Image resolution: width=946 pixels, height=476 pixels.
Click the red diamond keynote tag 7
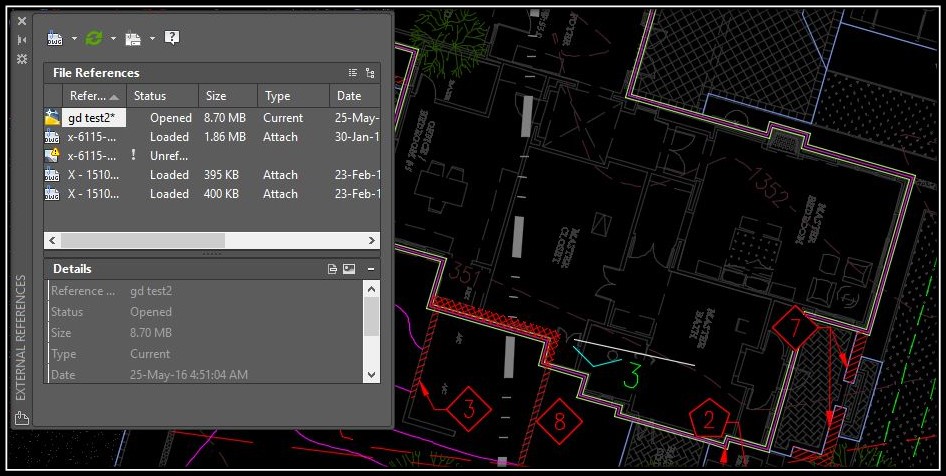coord(795,328)
